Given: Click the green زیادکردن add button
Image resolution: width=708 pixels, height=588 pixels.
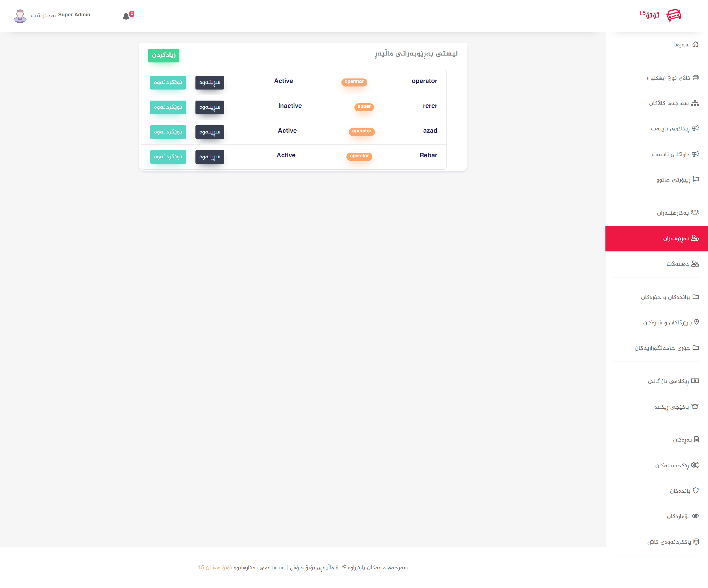Looking at the screenshot, I should point(163,55).
